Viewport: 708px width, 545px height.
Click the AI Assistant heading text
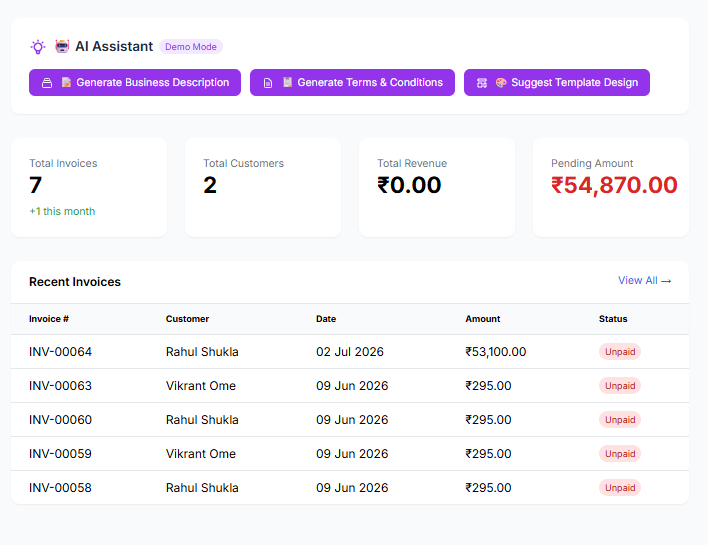(x=114, y=47)
